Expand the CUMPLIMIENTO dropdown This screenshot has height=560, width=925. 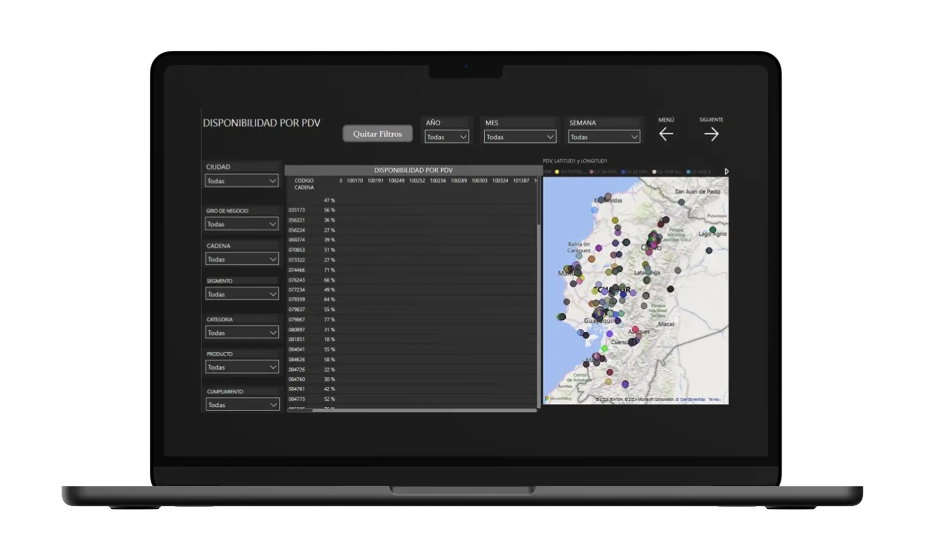pyautogui.click(x=242, y=405)
